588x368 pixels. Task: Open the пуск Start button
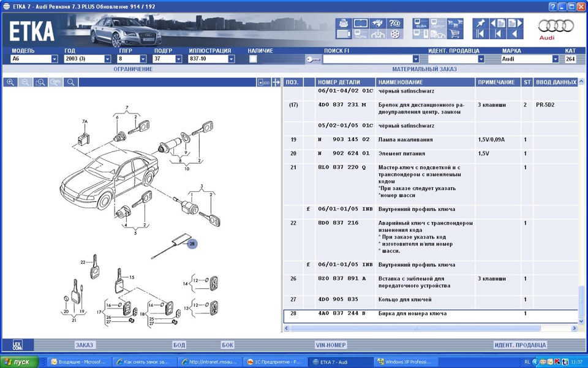[x=19, y=362]
